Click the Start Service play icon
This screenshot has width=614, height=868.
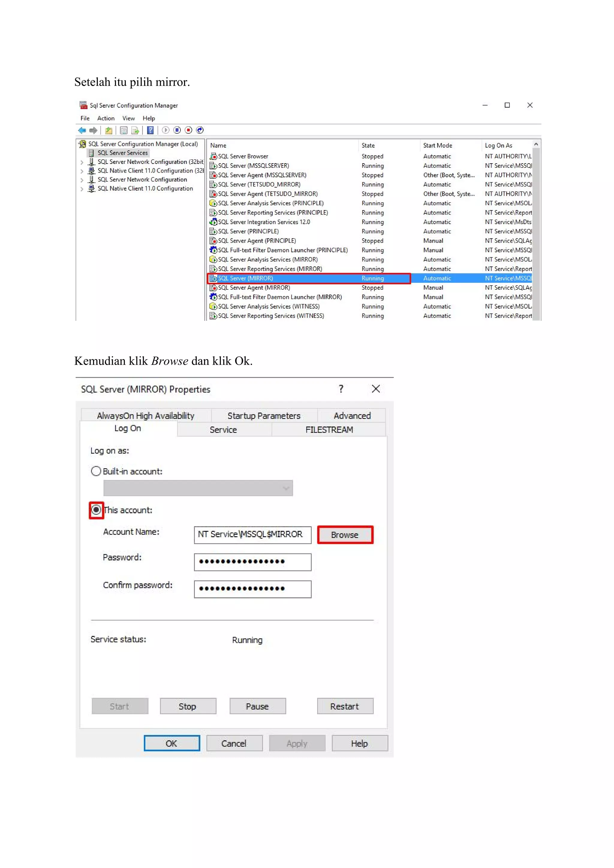pyautogui.click(x=166, y=130)
